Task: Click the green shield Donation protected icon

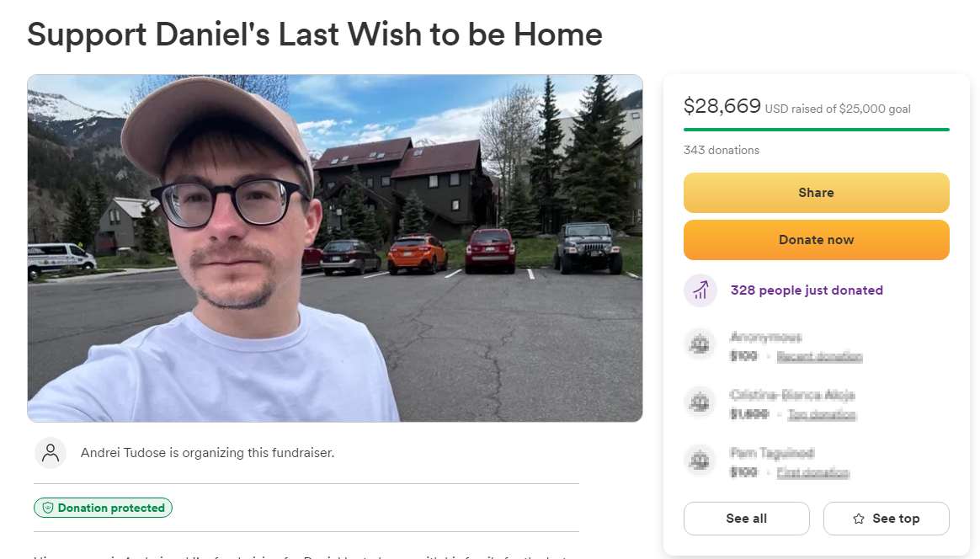Action: pos(47,508)
